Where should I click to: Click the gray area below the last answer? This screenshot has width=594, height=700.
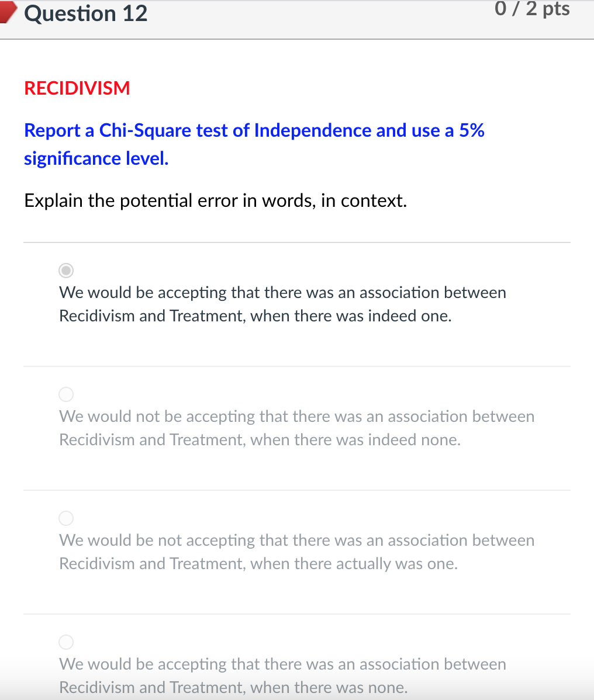[x=297, y=697]
